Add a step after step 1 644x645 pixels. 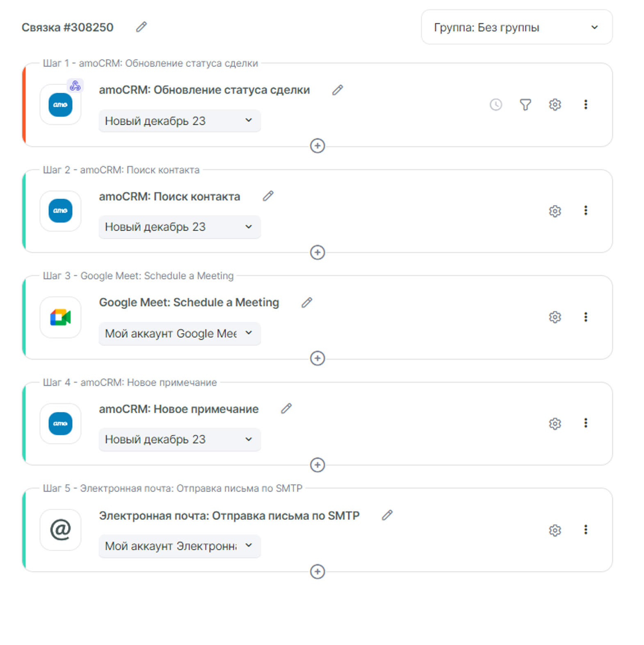[x=317, y=146]
